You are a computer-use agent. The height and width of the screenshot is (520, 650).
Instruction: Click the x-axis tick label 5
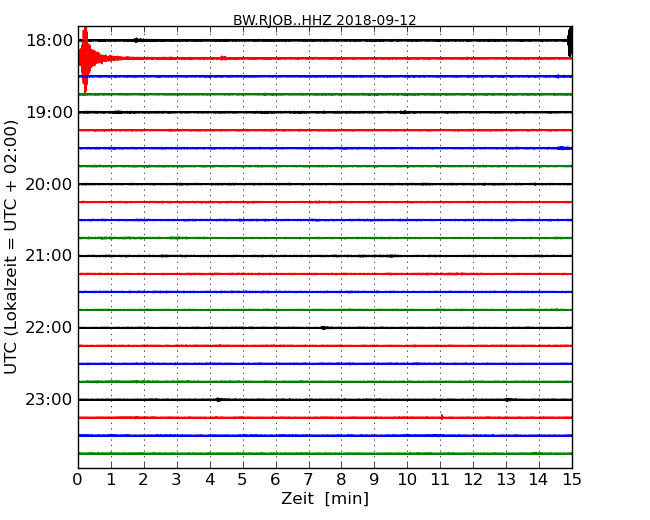click(x=243, y=480)
